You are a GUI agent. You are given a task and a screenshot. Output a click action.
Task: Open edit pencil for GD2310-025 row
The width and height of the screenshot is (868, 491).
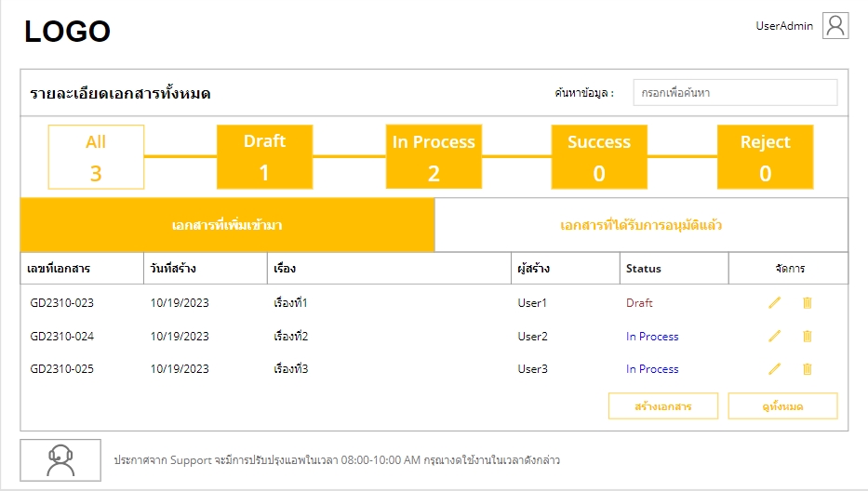pyautogui.click(x=774, y=368)
